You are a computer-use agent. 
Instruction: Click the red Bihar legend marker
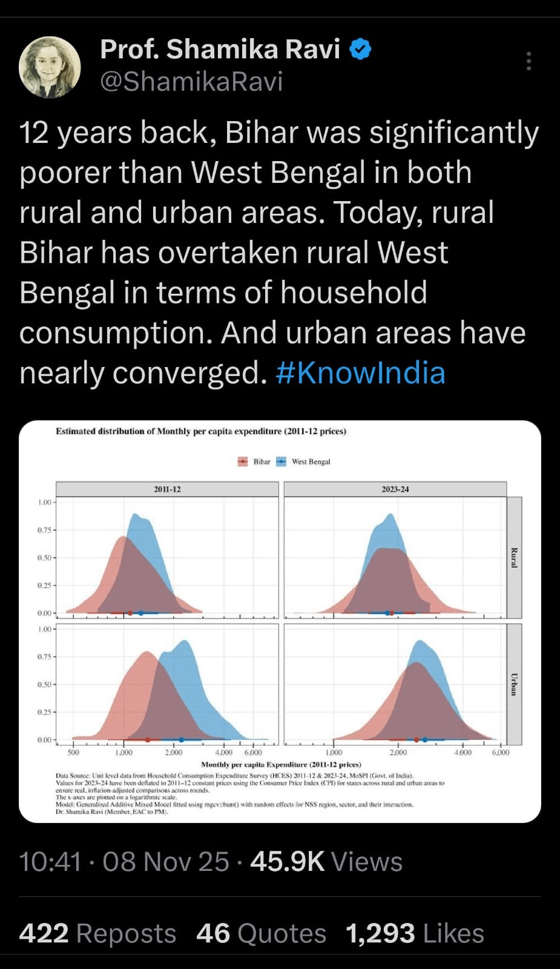243,461
